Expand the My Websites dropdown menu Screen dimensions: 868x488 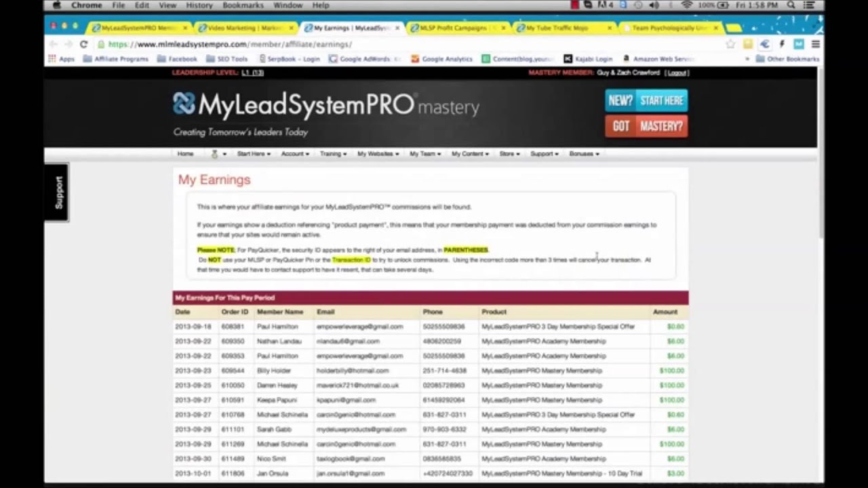[x=378, y=154]
